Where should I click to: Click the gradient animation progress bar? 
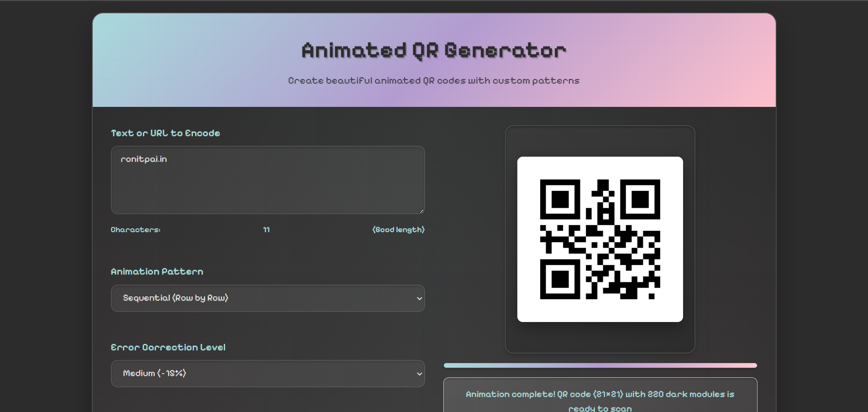(x=600, y=365)
